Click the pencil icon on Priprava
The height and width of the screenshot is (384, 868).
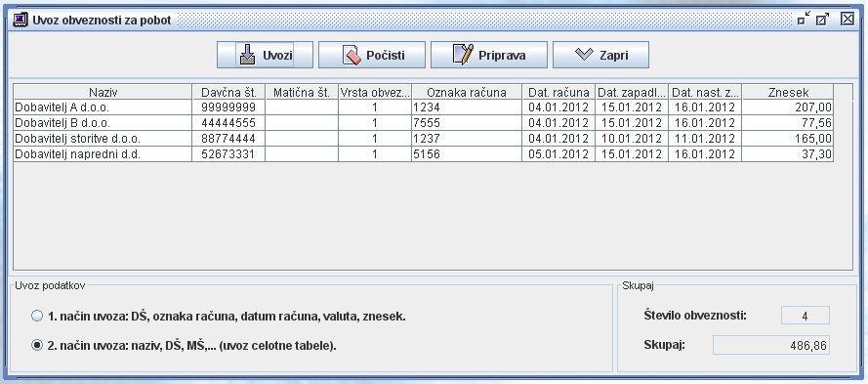pos(464,55)
